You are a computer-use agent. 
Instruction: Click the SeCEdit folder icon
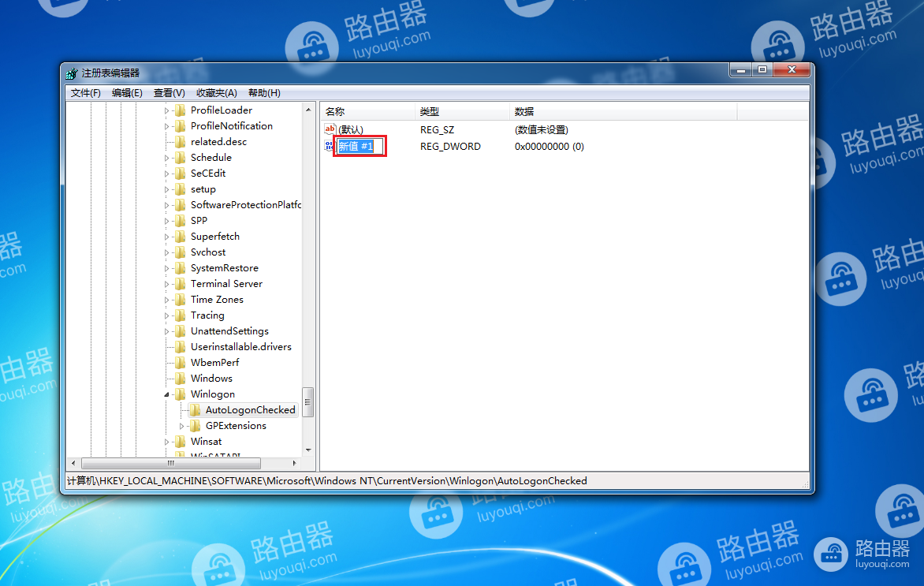(x=181, y=174)
